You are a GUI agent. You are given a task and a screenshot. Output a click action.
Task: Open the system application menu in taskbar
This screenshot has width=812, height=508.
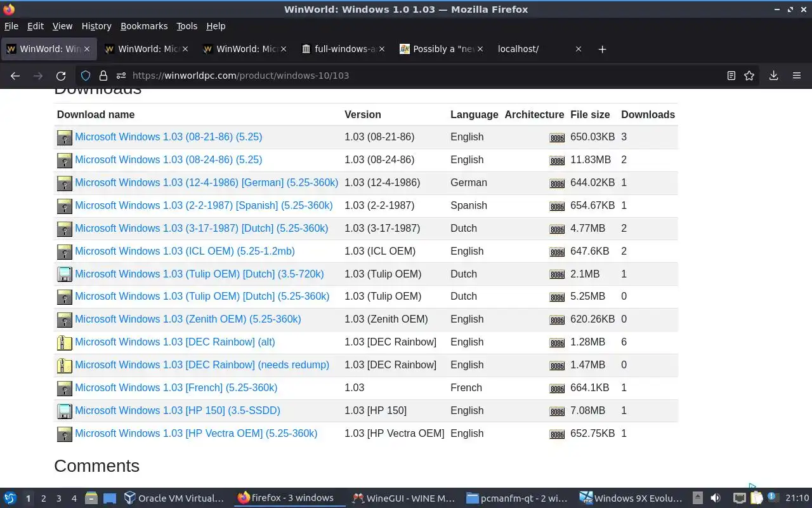click(x=10, y=498)
